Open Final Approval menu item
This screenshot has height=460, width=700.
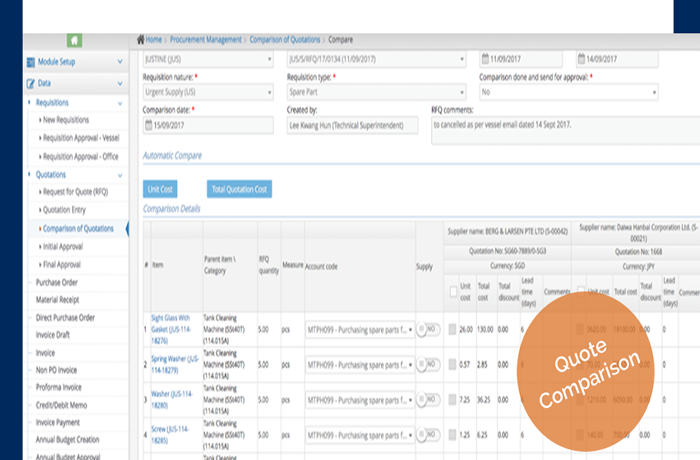tap(62, 264)
